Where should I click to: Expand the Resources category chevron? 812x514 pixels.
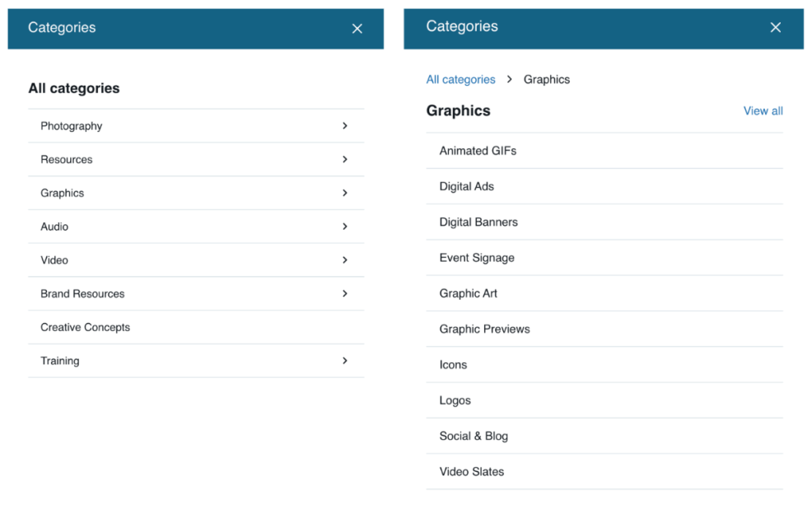(344, 160)
